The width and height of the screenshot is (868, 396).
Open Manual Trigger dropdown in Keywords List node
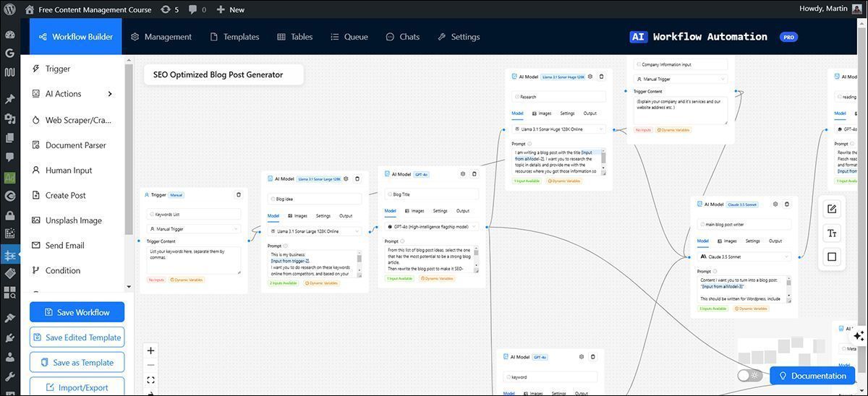pyautogui.click(x=194, y=229)
